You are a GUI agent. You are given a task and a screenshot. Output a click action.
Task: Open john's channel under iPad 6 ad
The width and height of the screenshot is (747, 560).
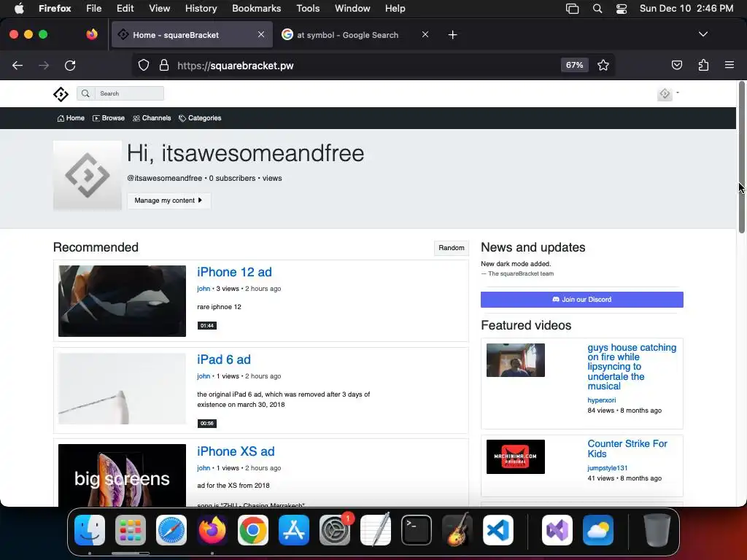click(204, 376)
